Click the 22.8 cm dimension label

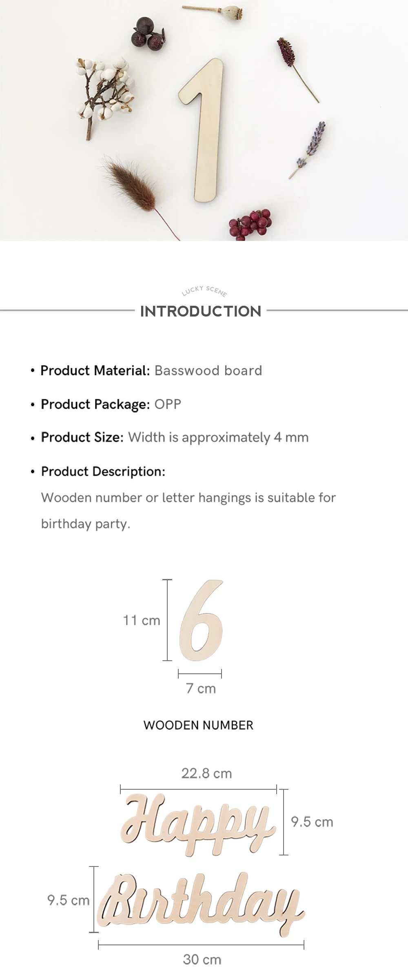206,773
